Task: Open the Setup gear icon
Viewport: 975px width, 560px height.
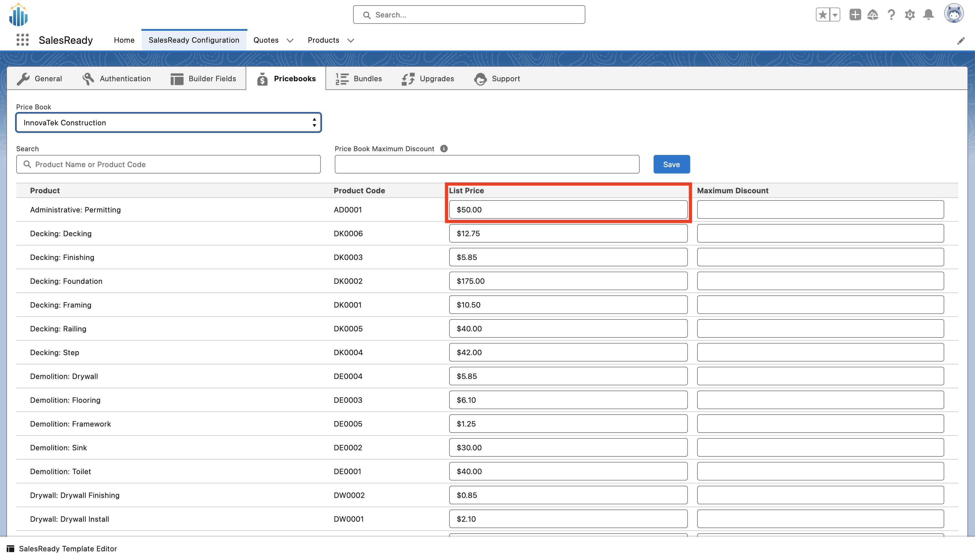Action: pyautogui.click(x=910, y=15)
